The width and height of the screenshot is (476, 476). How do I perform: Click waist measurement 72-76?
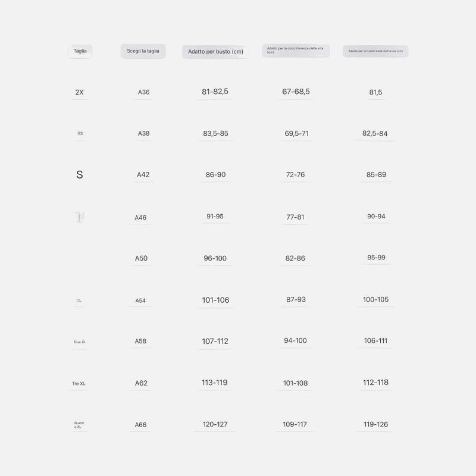click(295, 174)
